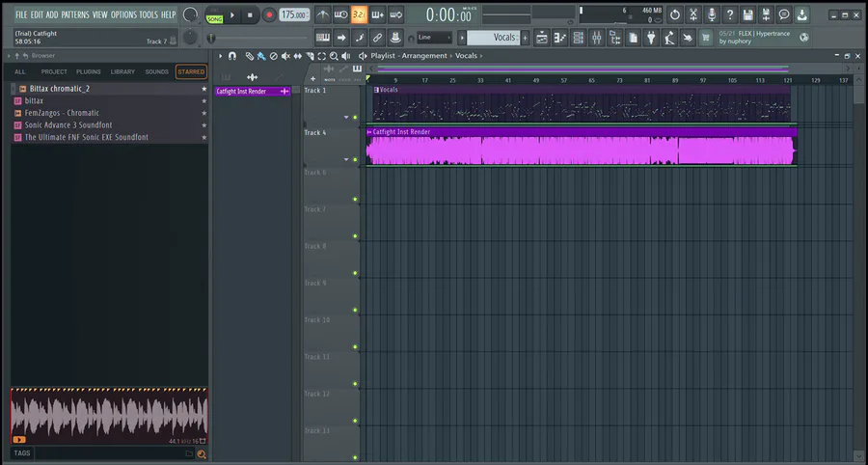Viewport: 868px width, 465px height.
Task: Unstar the bittax item
Action: click(x=203, y=100)
